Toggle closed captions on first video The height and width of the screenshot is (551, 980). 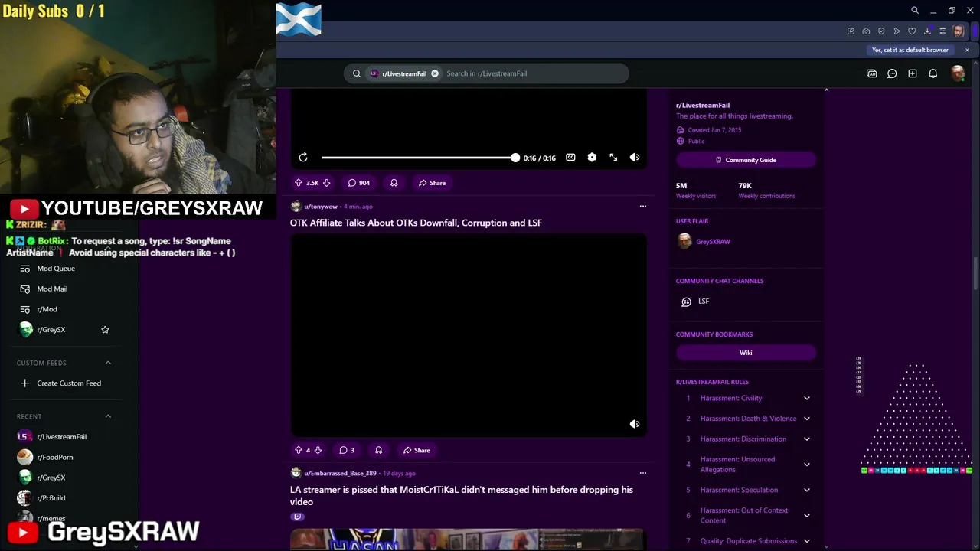[x=570, y=158]
